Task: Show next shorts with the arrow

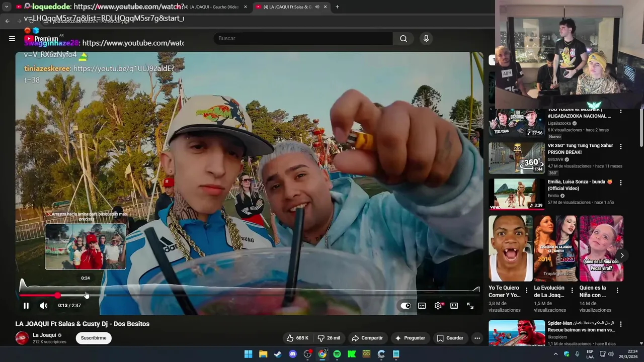Action: click(622, 255)
